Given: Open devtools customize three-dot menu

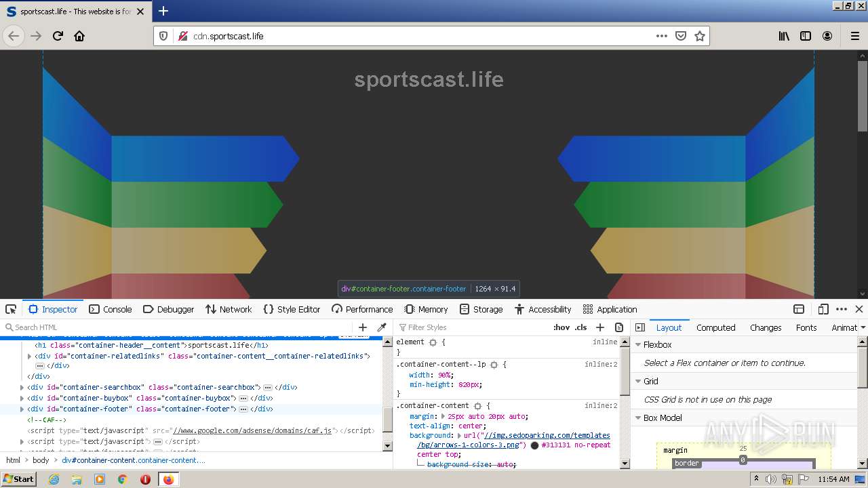Looking at the screenshot, I should coord(842,309).
